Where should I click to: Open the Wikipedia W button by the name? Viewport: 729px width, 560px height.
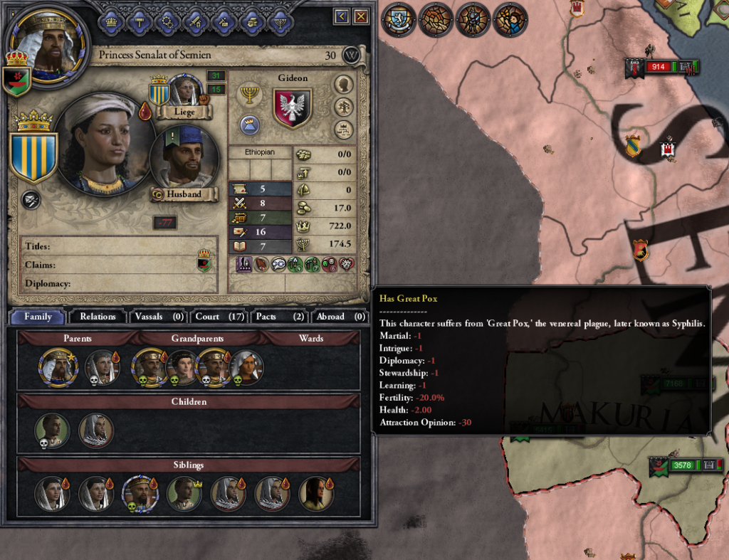[351, 56]
